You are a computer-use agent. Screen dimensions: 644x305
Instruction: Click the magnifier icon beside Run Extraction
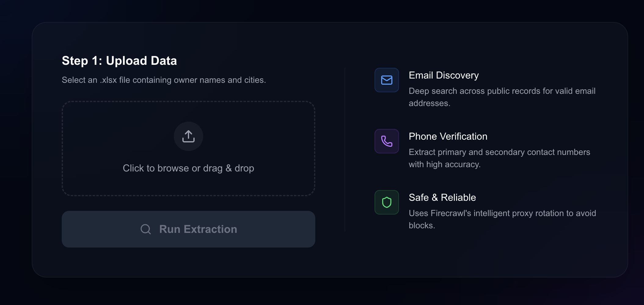146,229
